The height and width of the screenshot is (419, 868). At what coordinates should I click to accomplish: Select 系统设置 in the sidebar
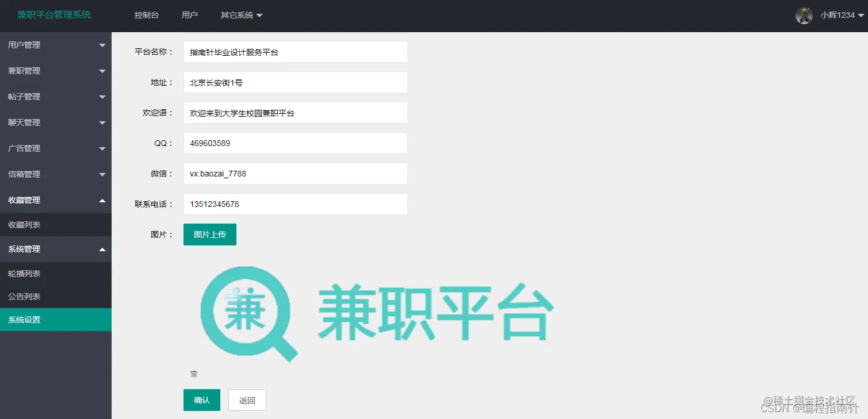coord(56,320)
